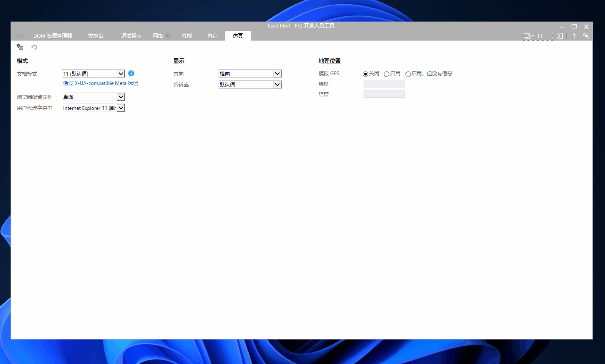
Task: Click the question mark help icon
Action: coord(574,36)
